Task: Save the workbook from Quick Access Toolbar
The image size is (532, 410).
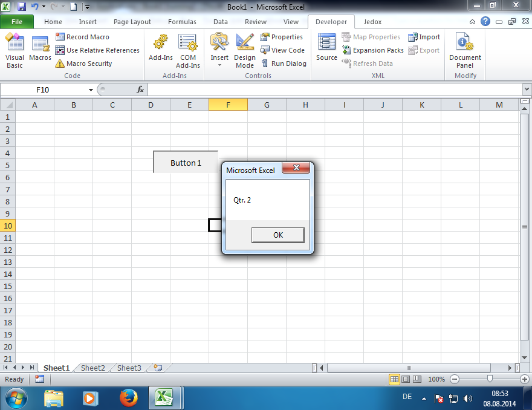Action: click(x=22, y=7)
